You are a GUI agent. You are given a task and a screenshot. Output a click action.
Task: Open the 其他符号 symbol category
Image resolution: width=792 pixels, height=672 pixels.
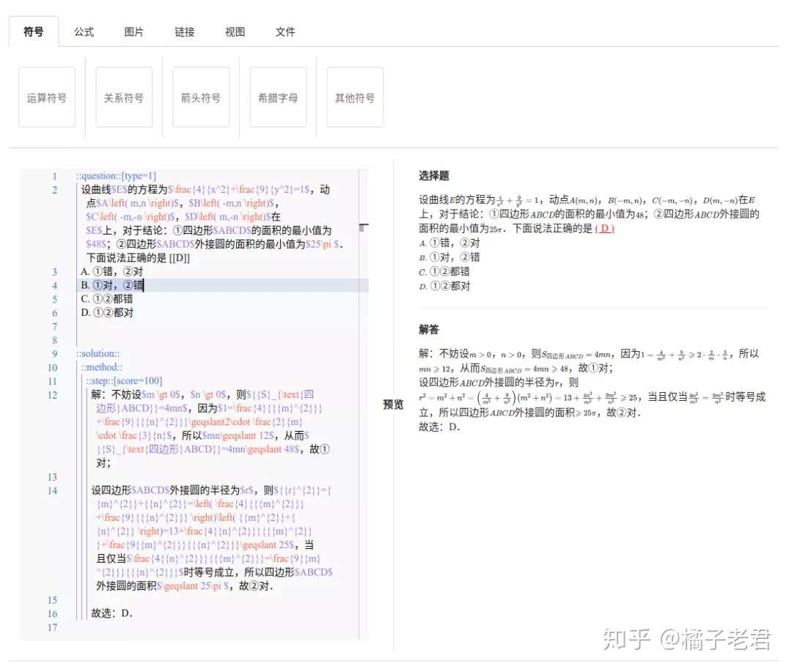click(x=354, y=96)
